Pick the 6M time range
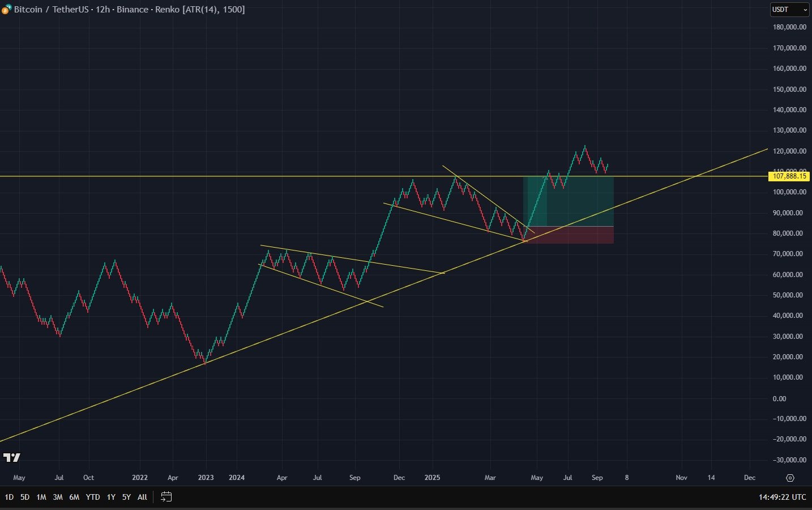Image resolution: width=812 pixels, height=510 pixels. click(x=74, y=497)
